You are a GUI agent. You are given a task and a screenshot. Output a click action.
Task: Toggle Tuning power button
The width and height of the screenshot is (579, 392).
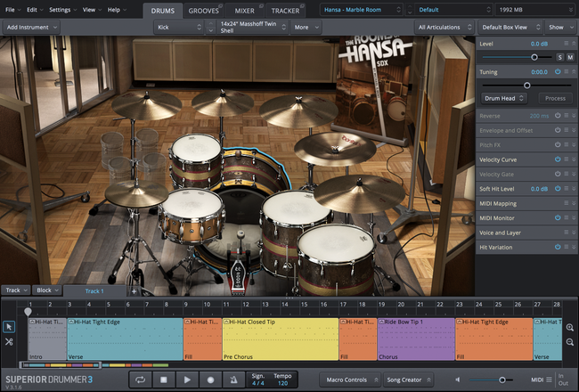(558, 71)
